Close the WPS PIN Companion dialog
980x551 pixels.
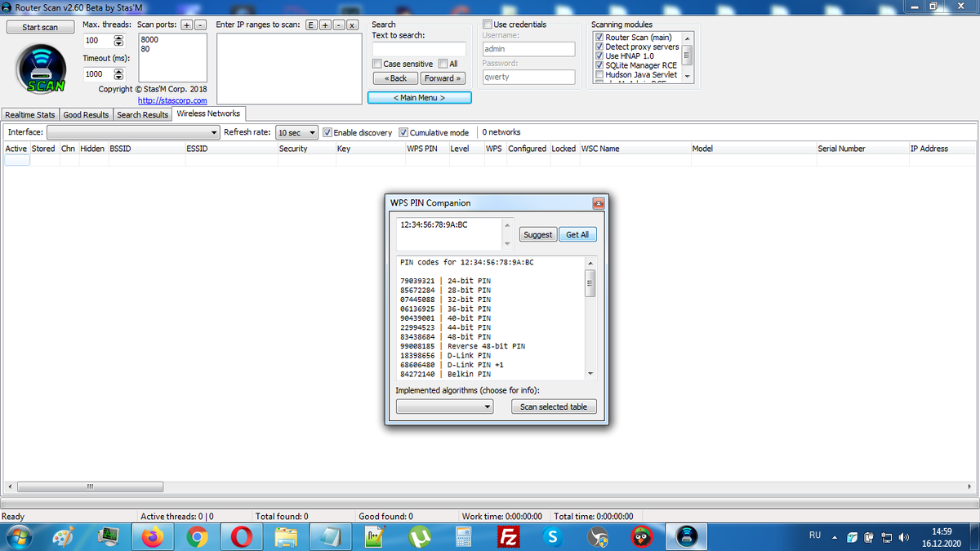(x=597, y=202)
